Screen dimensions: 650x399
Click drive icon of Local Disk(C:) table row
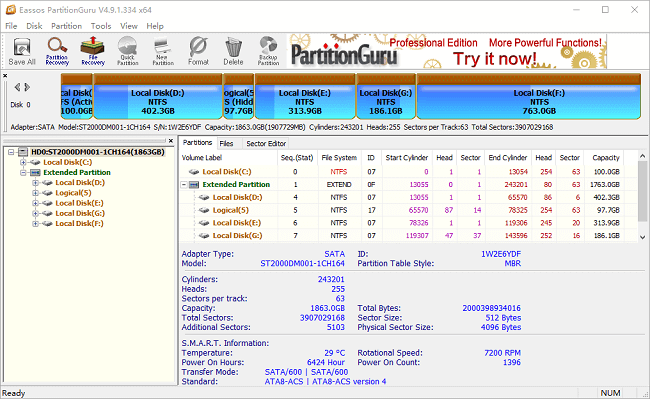pyautogui.click(x=194, y=172)
